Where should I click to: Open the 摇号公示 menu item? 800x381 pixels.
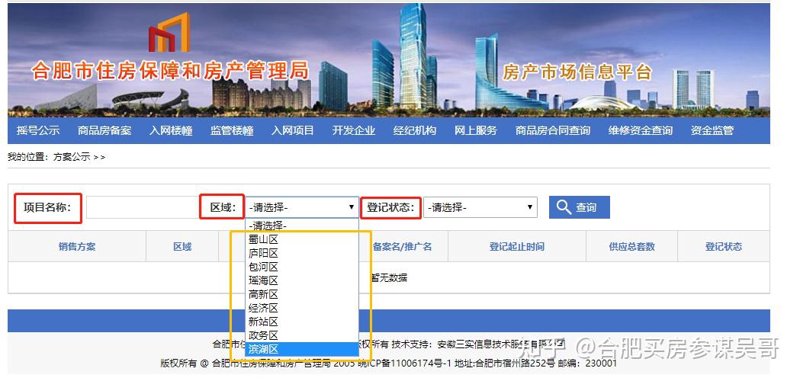tap(38, 131)
